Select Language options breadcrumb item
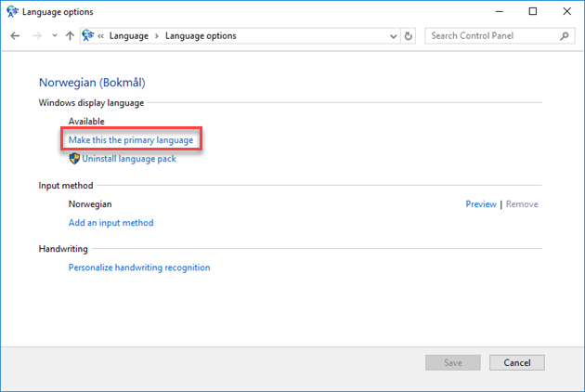The height and width of the screenshot is (392, 585). pos(201,36)
